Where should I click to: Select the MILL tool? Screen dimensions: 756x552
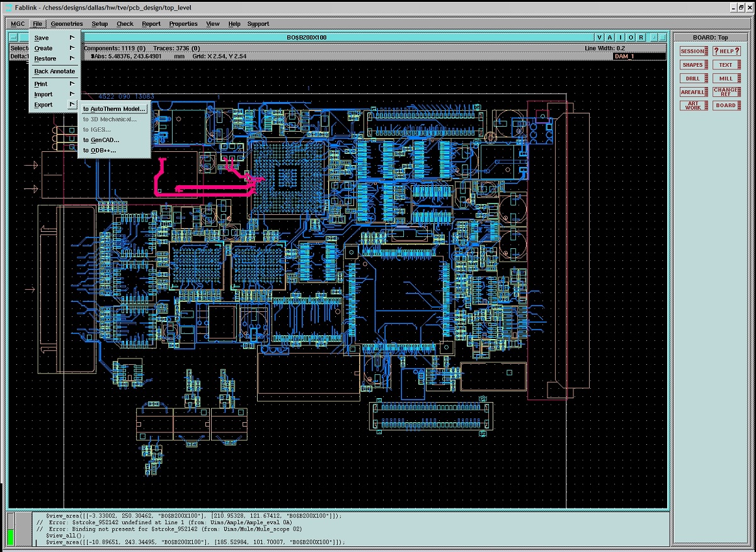[726, 78]
